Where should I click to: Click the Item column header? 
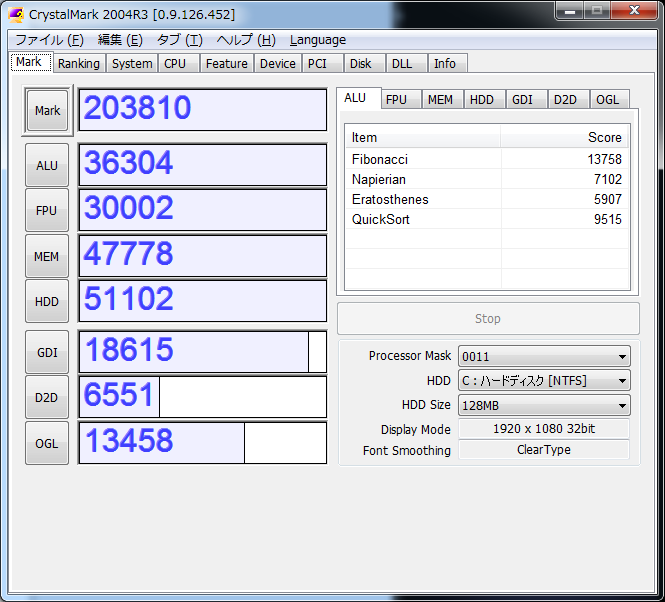point(423,137)
